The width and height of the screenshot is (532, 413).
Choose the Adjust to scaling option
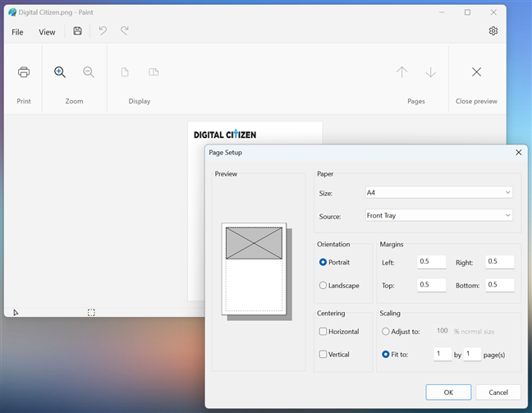click(x=386, y=332)
